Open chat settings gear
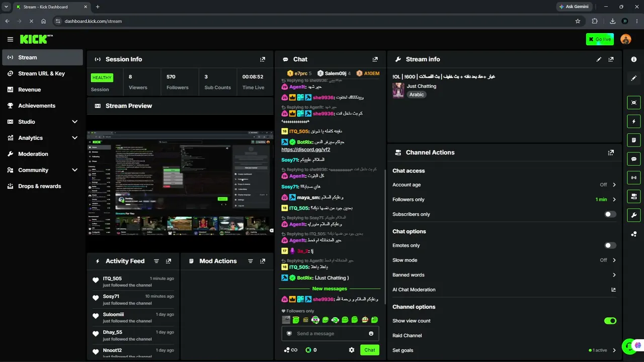Screen dimensions: 644x362 [x=352, y=350]
